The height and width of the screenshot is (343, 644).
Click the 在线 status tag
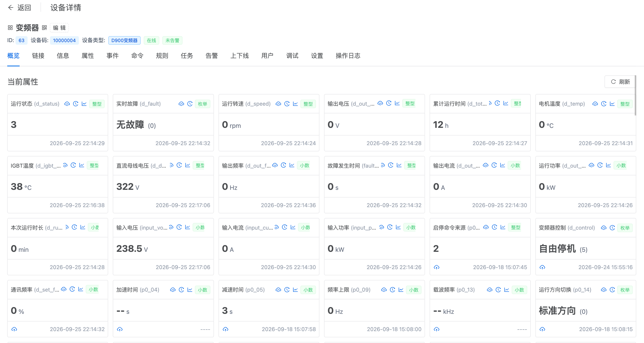(152, 41)
